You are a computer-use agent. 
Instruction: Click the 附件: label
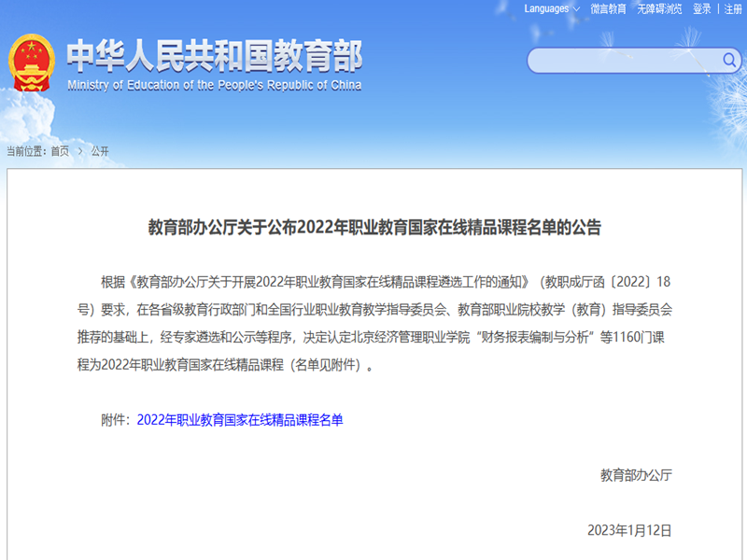[x=115, y=420]
